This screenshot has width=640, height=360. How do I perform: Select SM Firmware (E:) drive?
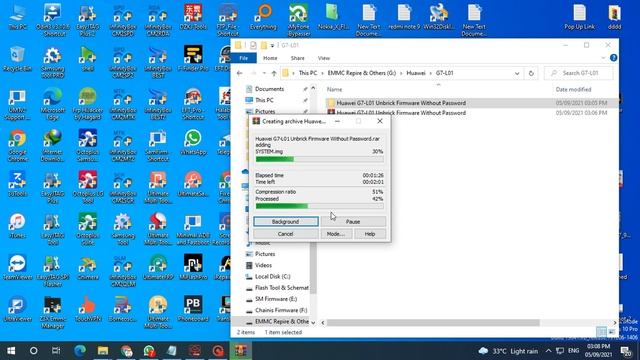276,299
